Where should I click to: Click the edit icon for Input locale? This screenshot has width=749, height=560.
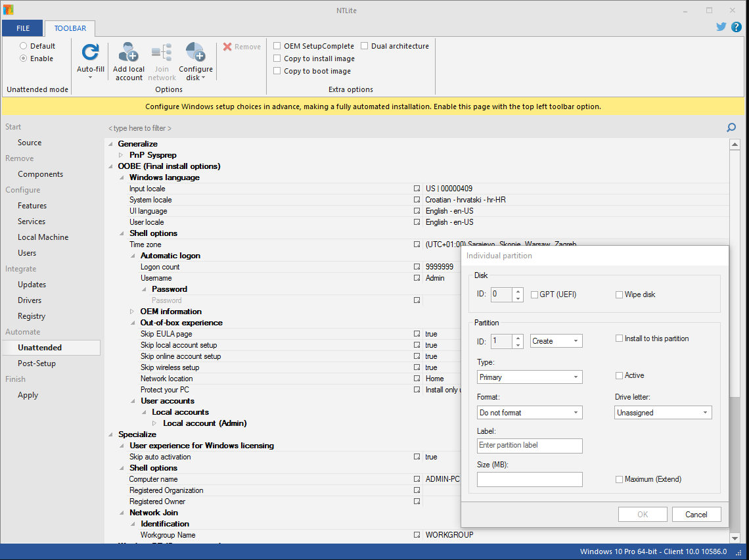(417, 189)
